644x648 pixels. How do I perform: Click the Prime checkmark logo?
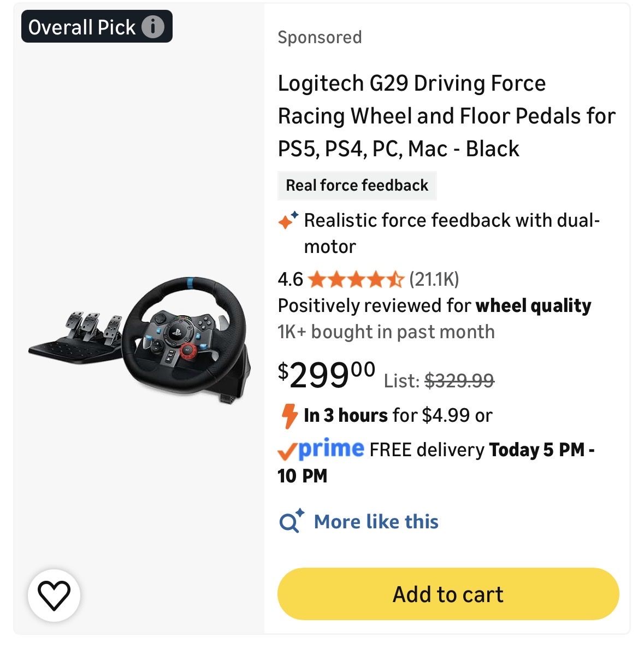point(321,450)
